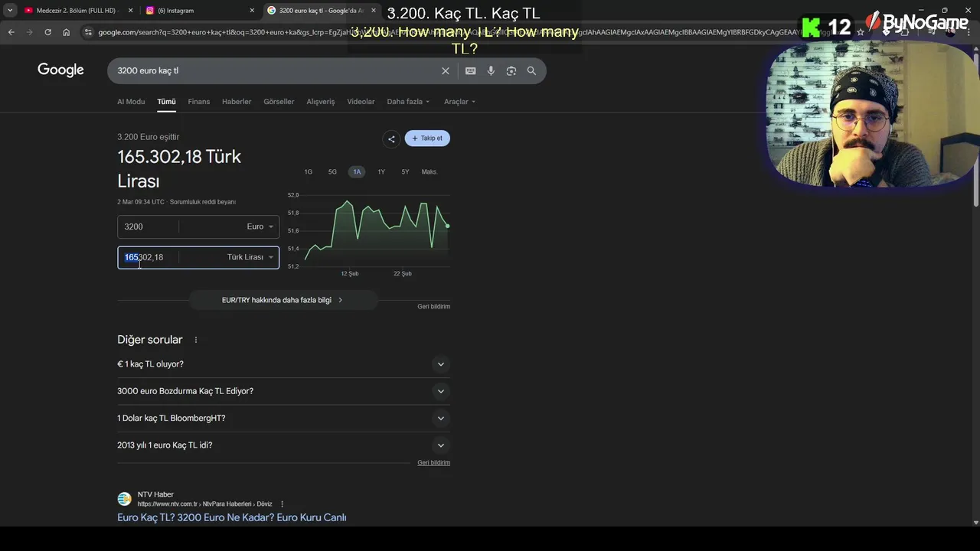Open the Araçlar dropdown

tap(459, 102)
